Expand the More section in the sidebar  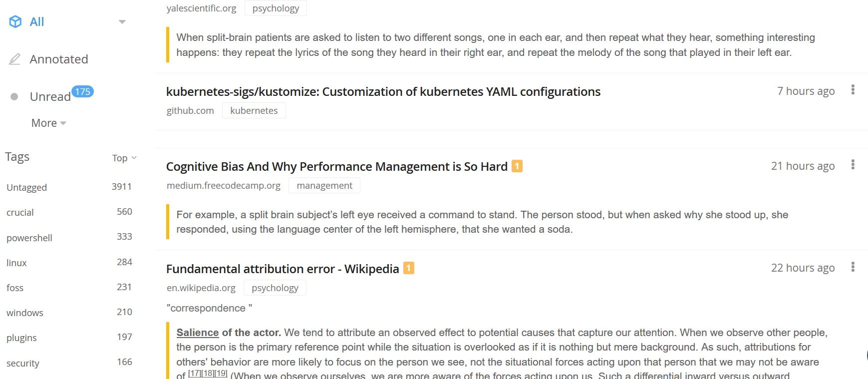point(48,122)
